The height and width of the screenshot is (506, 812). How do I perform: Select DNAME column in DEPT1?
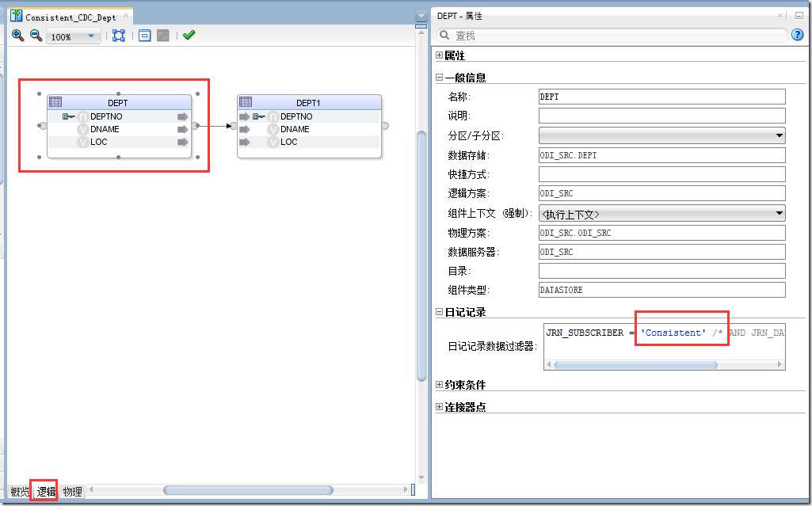(x=295, y=129)
